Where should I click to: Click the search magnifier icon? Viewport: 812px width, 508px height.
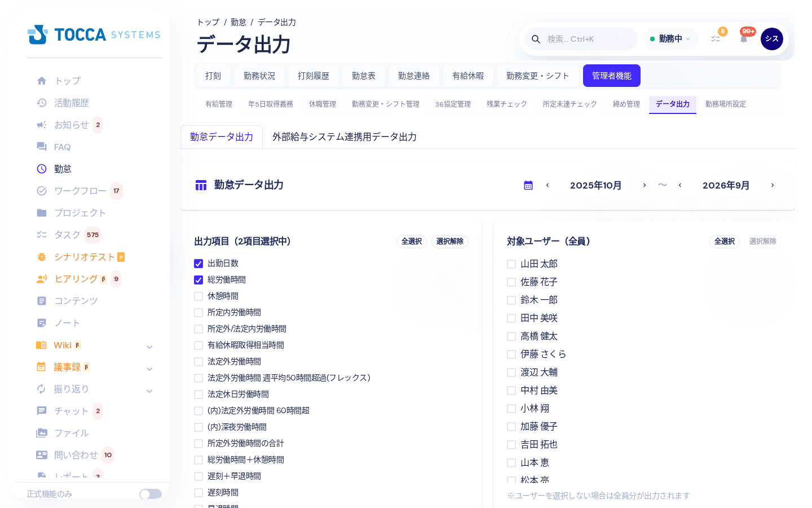tap(536, 39)
